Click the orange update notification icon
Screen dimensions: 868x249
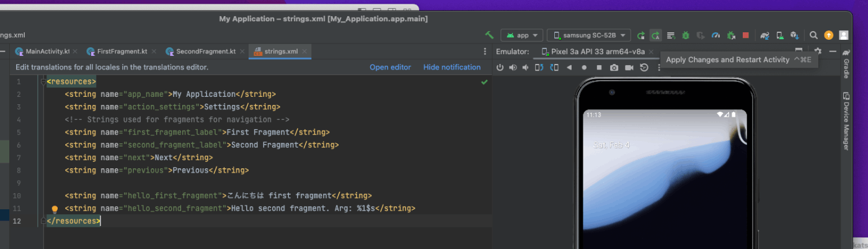pos(829,35)
